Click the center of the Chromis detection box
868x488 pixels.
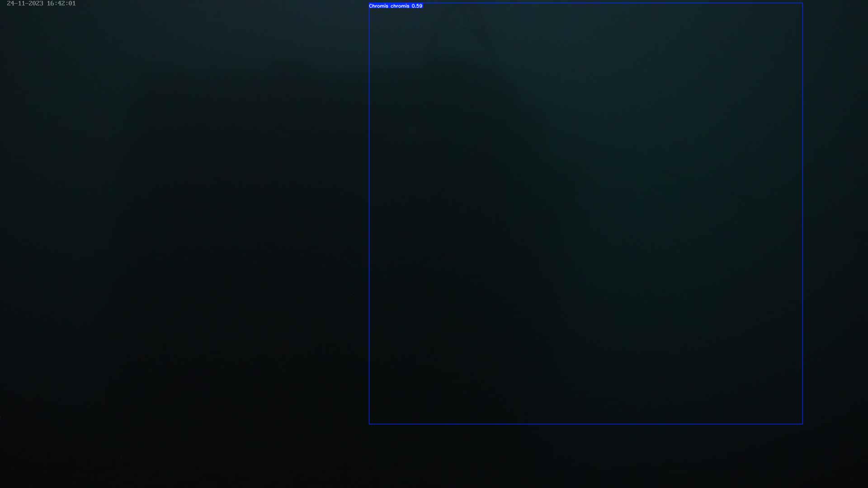586,213
